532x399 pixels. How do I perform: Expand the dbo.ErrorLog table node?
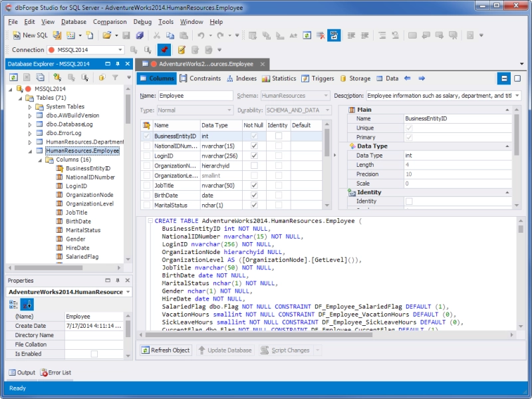click(x=29, y=134)
